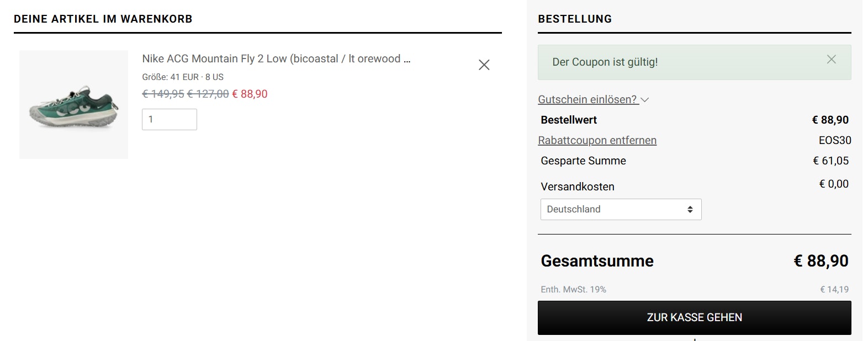The image size is (868, 341).
Task: Expand the Gutschein einlösen chevron arrow
Action: (x=645, y=100)
